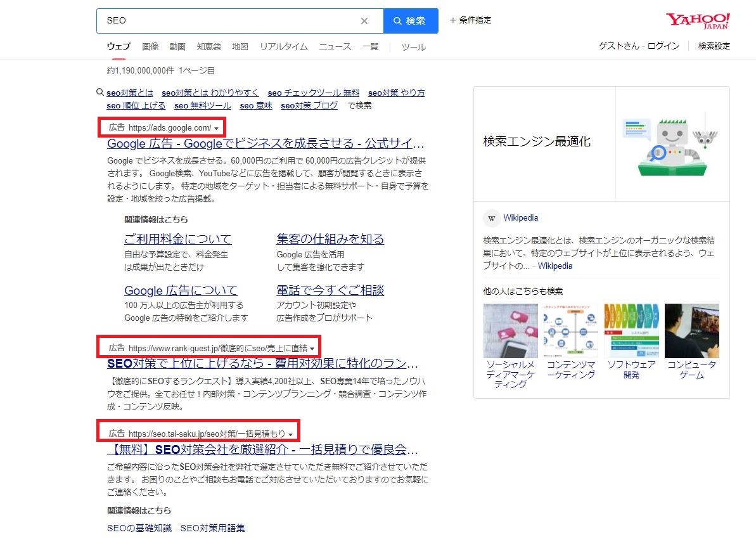Click the Wikipedia link ending the description
756x549 pixels.
pyautogui.click(x=555, y=266)
